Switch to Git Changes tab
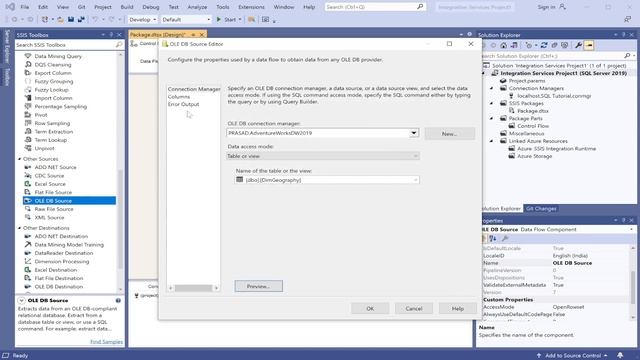Image resolution: width=640 pixels, height=360 pixels. click(x=541, y=209)
